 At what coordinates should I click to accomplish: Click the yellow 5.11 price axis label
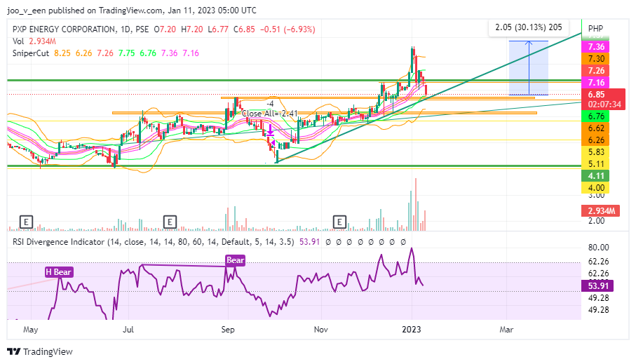coord(596,164)
